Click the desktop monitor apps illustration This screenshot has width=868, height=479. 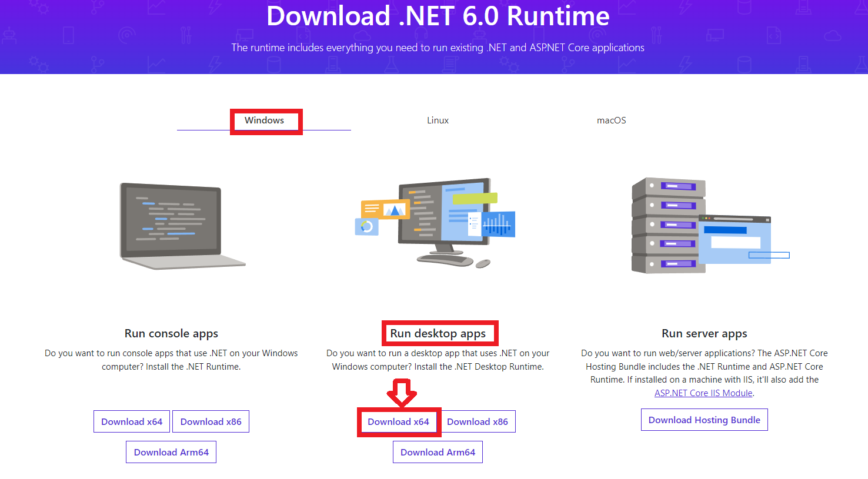coord(435,223)
